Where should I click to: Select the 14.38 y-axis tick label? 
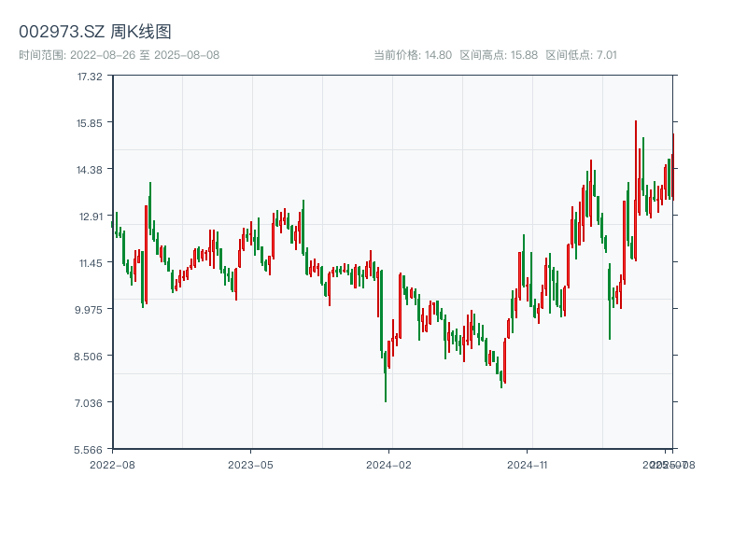point(91,169)
